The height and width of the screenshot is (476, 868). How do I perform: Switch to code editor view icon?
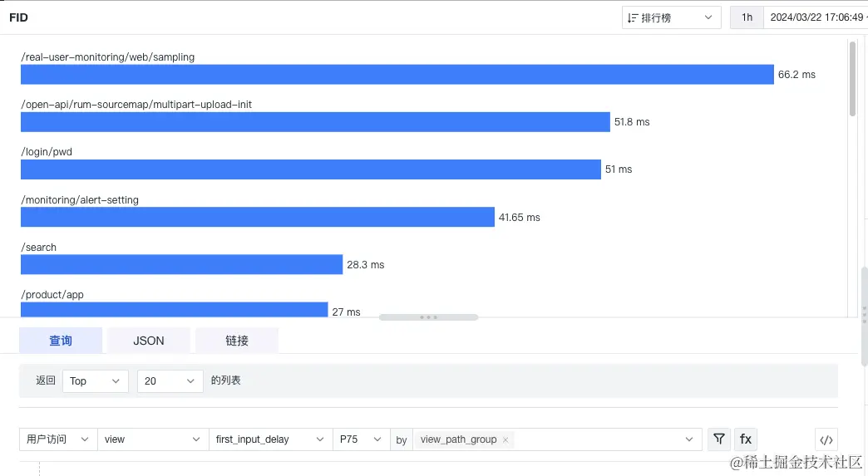[x=826, y=439]
